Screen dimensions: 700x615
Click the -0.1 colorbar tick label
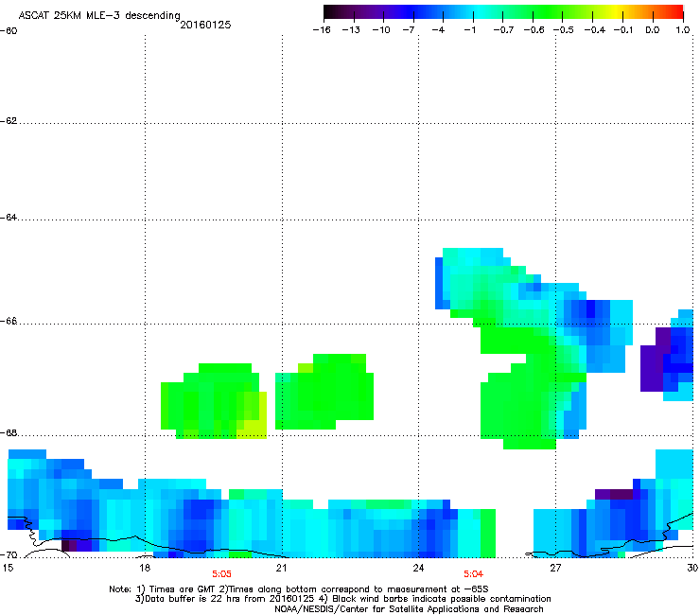(623, 30)
